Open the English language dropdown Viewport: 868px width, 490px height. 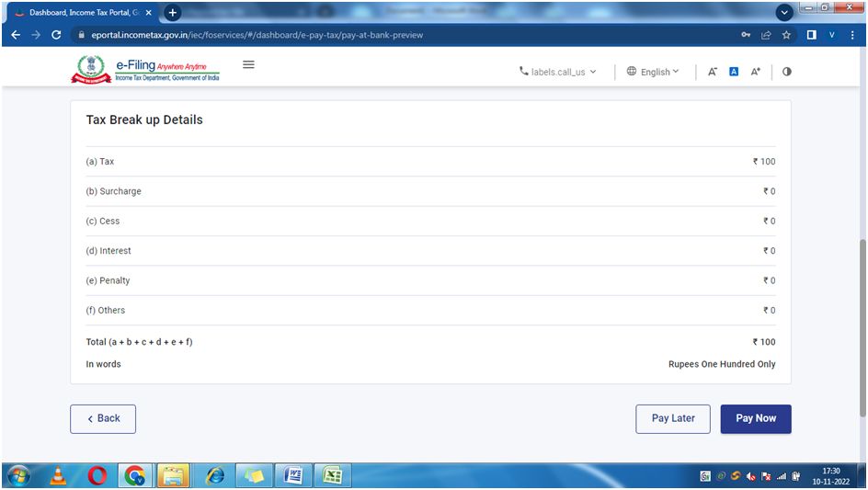pos(653,72)
